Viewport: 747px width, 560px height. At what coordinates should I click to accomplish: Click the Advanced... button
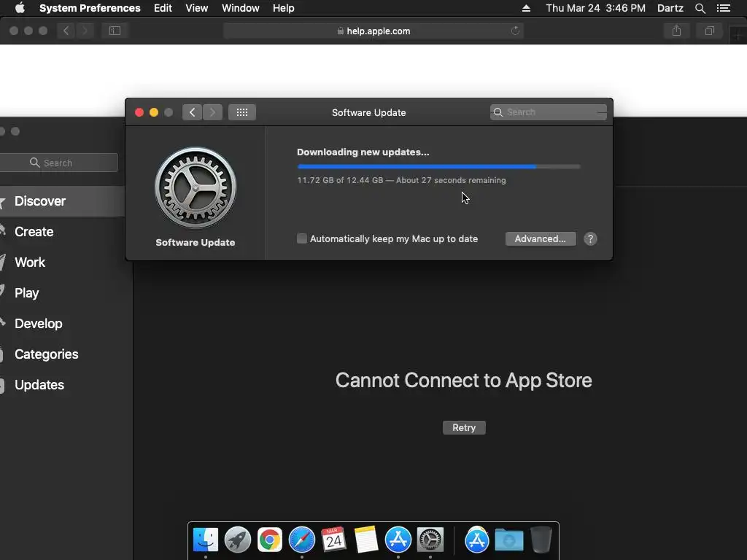click(x=541, y=239)
